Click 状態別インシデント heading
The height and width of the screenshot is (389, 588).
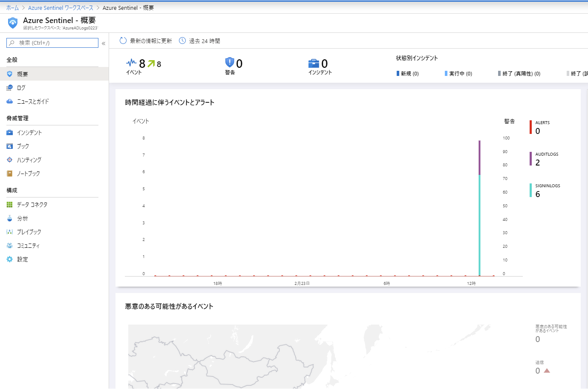417,58
